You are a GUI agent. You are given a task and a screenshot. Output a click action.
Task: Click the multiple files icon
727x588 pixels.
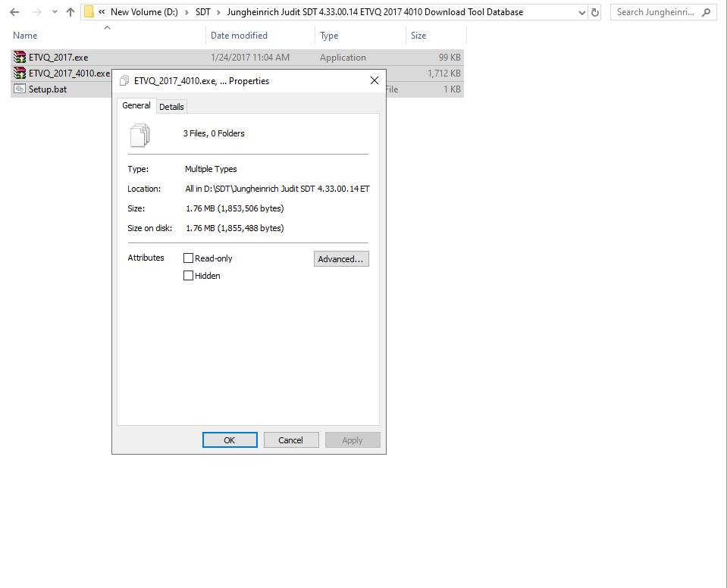click(x=140, y=135)
